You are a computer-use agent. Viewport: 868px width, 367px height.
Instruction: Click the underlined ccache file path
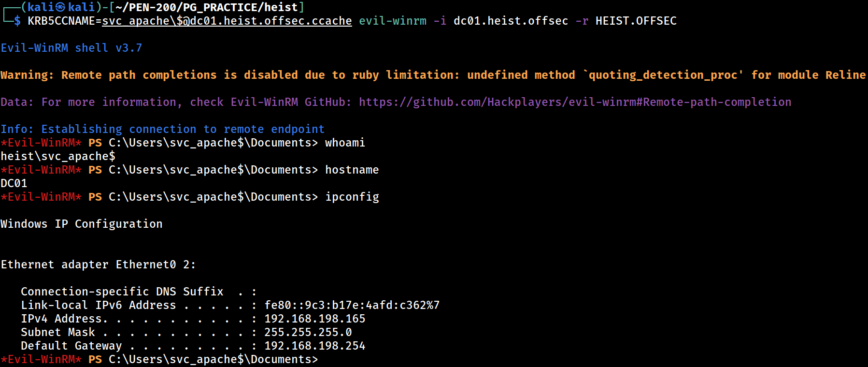[x=227, y=21]
